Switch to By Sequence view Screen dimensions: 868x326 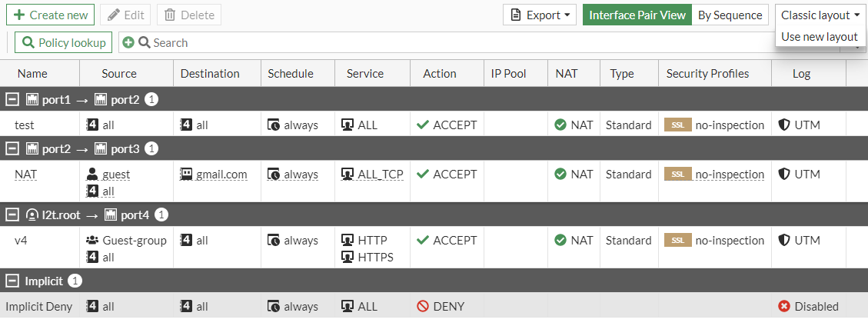point(730,15)
